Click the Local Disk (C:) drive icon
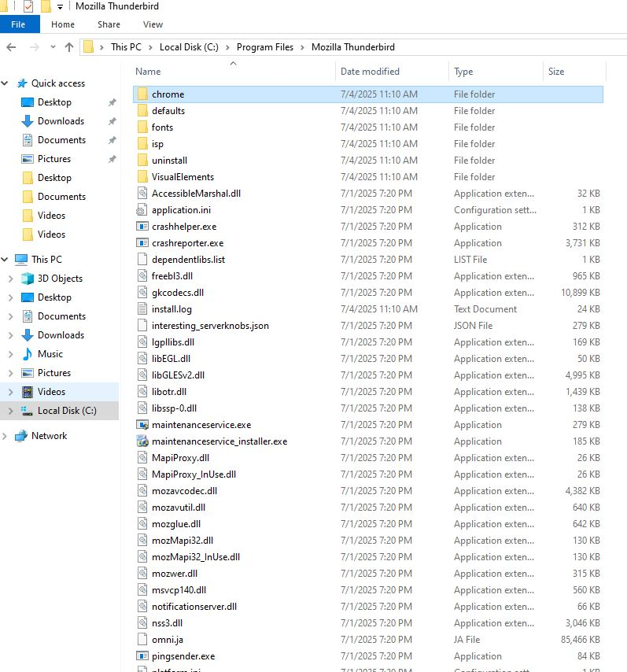 point(28,411)
